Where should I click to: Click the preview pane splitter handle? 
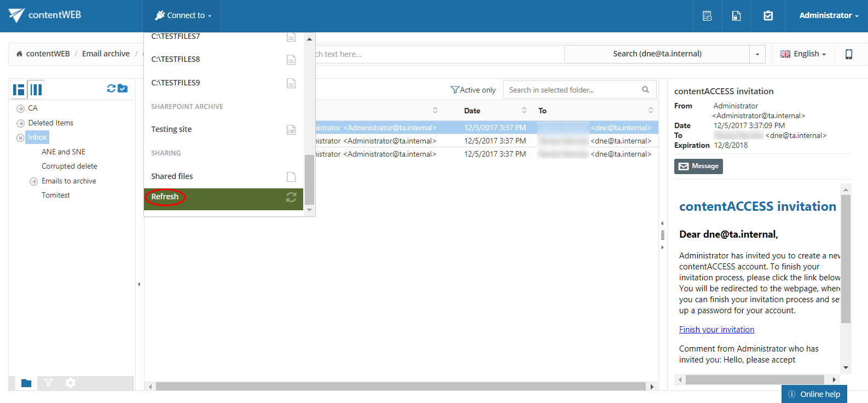(x=662, y=235)
